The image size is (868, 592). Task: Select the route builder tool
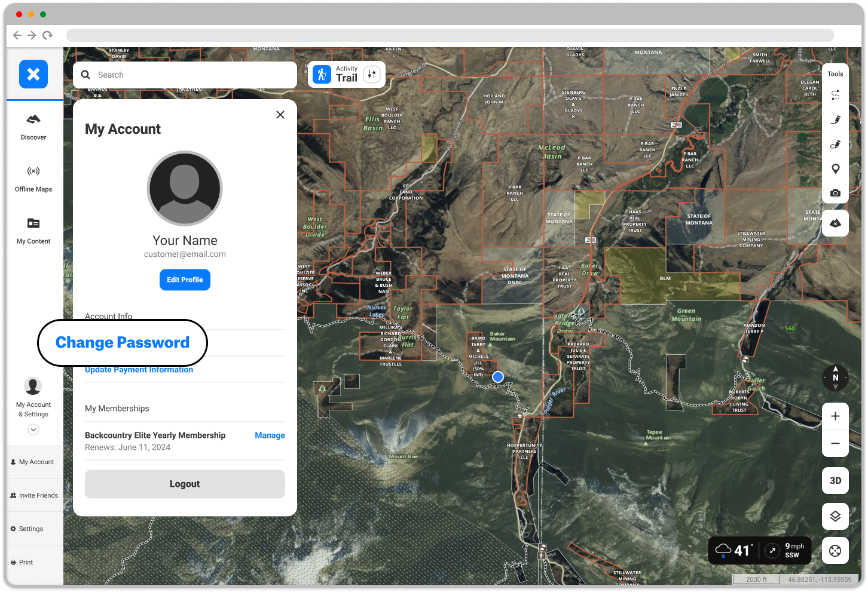click(x=836, y=94)
